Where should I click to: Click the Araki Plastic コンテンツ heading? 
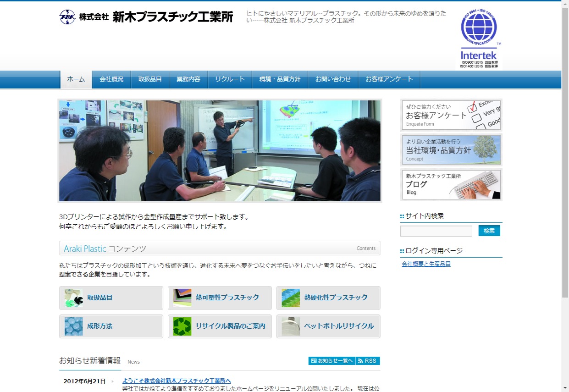click(x=105, y=248)
